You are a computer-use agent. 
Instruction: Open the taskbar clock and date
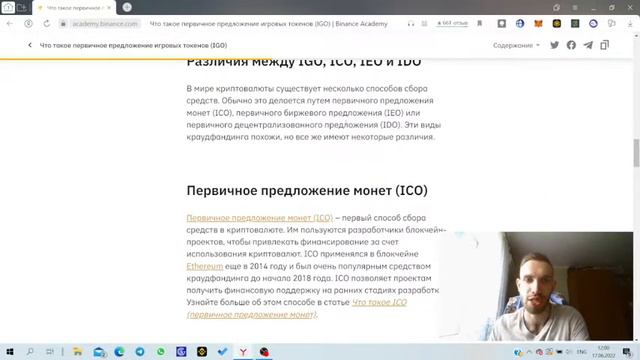click(x=604, y=352)
